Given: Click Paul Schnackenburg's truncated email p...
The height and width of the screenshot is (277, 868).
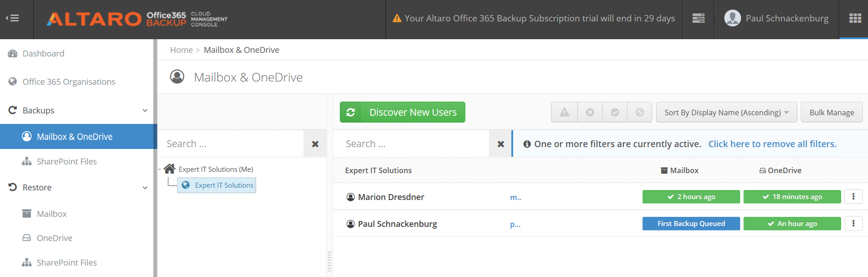Looking at the screenshot, I should 515,224.
